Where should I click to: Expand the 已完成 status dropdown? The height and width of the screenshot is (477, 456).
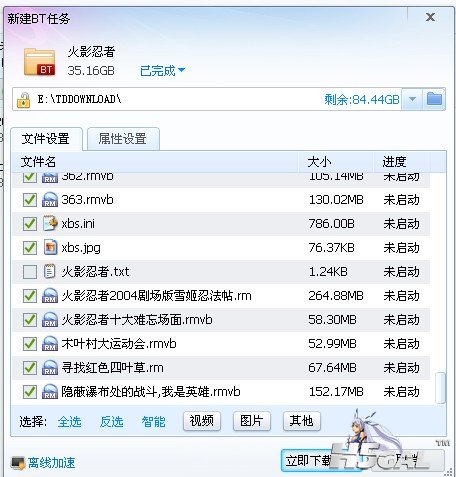point(162,70)
